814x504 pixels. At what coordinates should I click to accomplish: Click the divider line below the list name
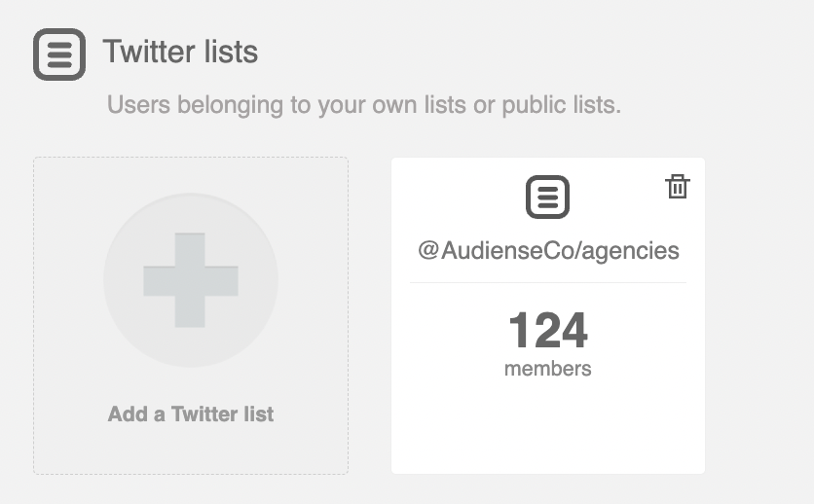click(x=548, y=282)
